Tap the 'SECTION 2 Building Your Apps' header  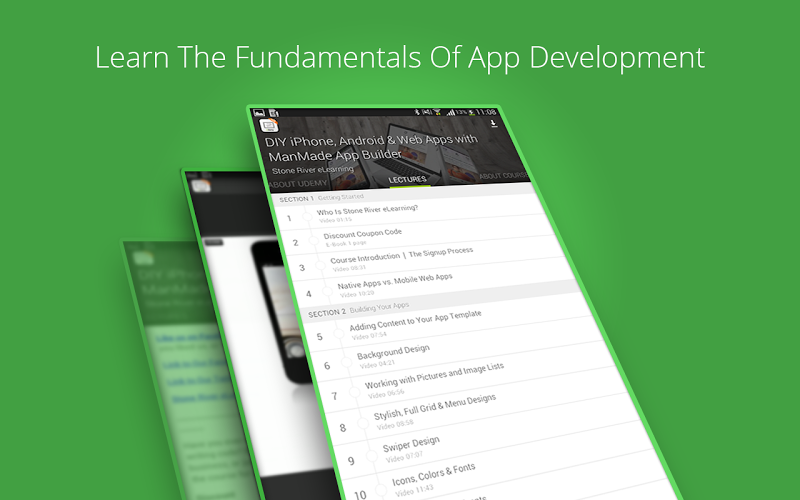[359, 309]
